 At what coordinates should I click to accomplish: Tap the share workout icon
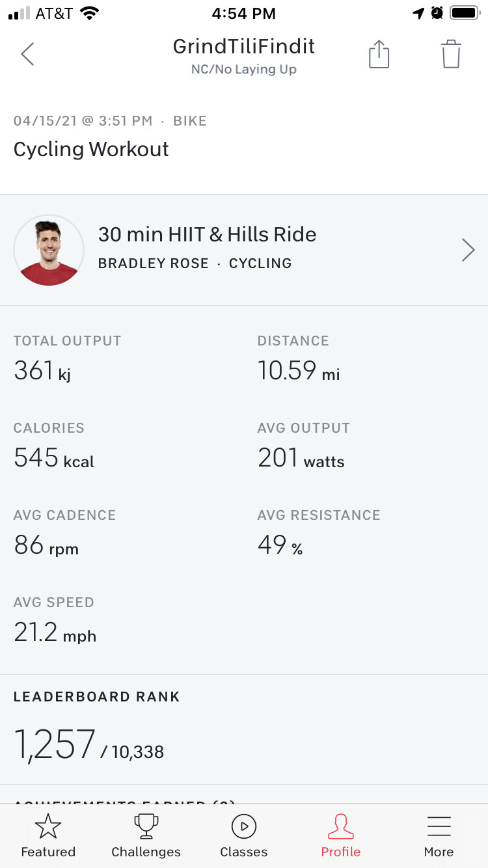379,54
